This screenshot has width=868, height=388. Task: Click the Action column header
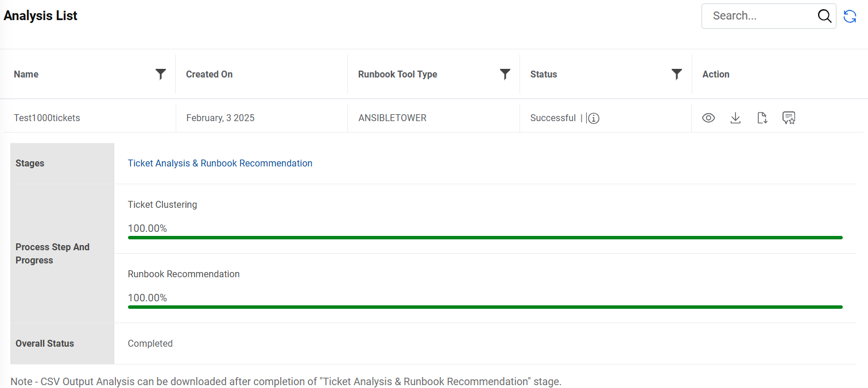pyautogui.click(x=716, y=75)
